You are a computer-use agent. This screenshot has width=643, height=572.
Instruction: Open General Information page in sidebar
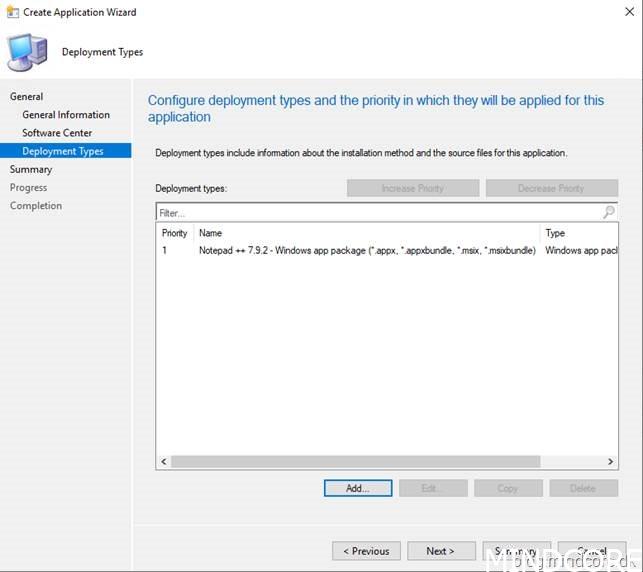66,115
